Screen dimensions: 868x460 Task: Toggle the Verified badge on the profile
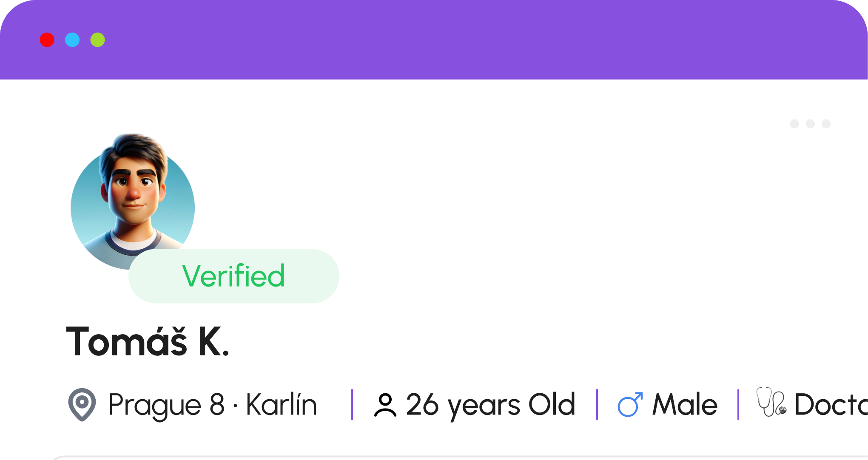233,276
